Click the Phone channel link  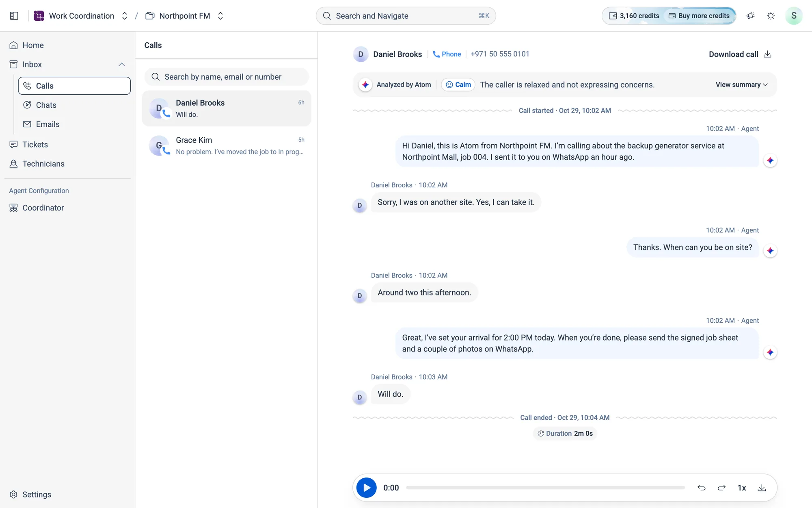[x=447, y=54]
